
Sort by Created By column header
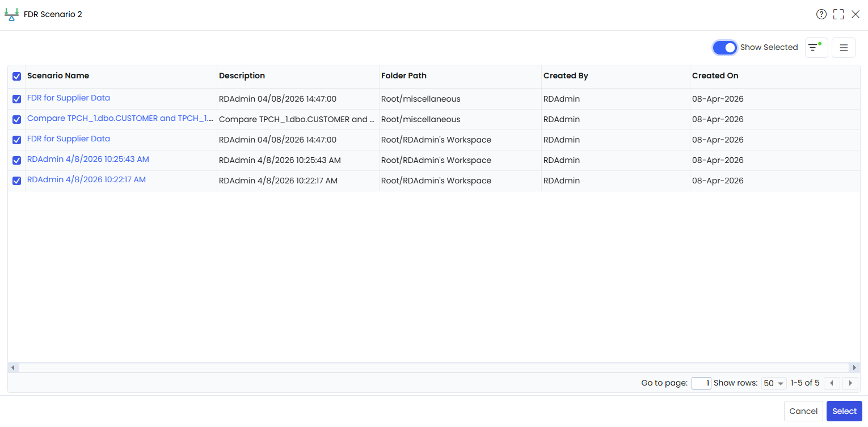pyautogui.click(x=566, y=76)
